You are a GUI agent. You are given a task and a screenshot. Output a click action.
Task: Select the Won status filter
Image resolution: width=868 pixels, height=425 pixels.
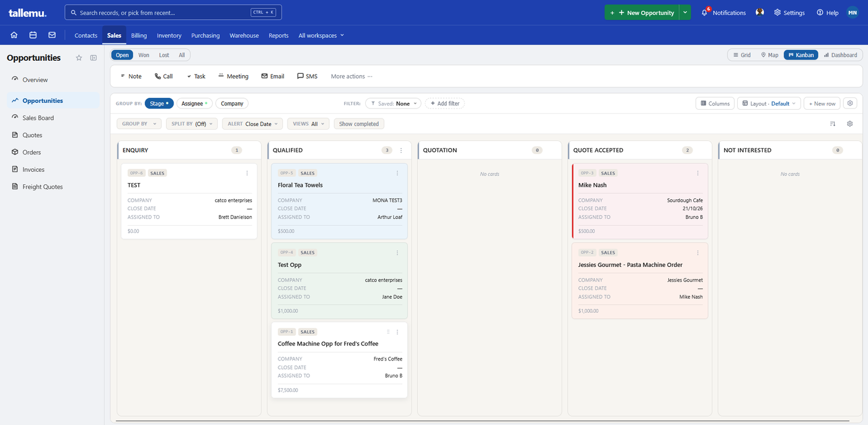(144, 55)
